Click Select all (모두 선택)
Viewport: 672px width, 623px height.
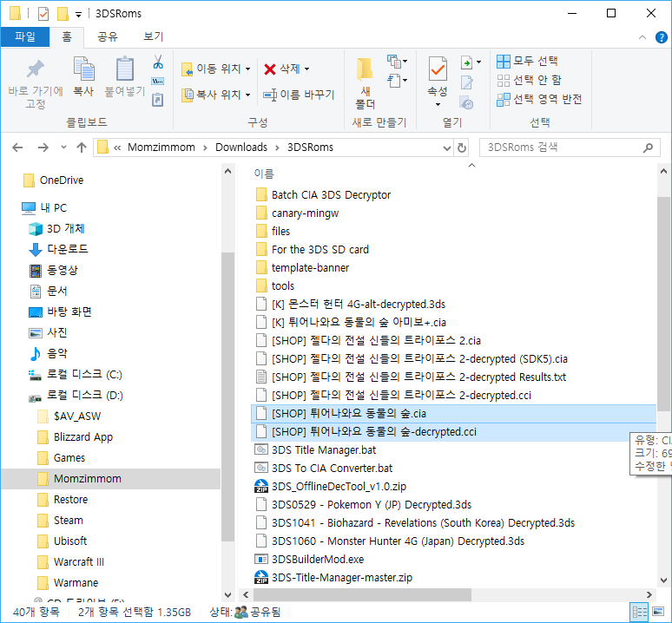click(x=527, y=61)
